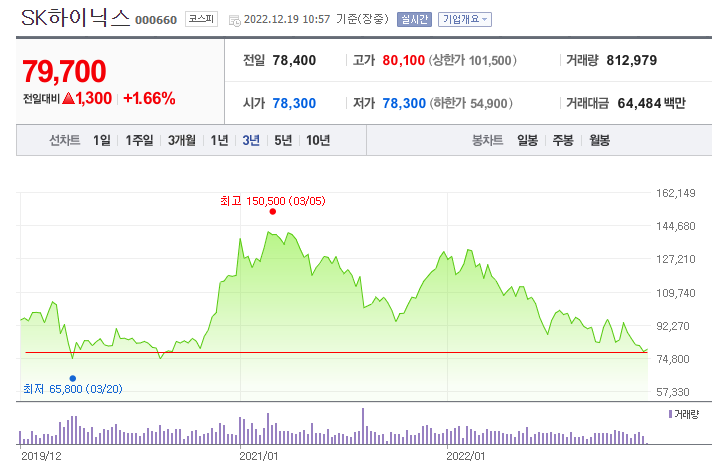Click the 하한가 54,900 text

click(471, 104)
